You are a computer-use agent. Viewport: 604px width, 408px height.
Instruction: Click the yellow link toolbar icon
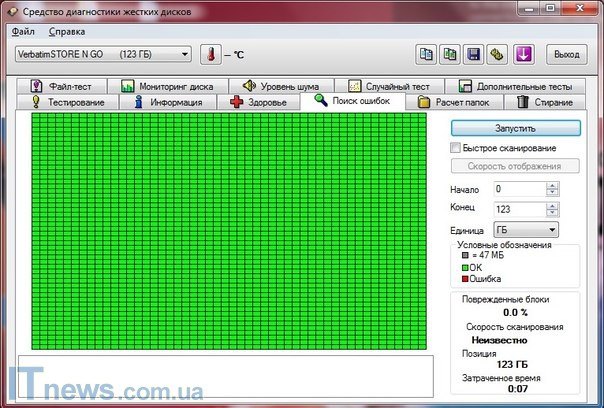(x=498, y=54)
